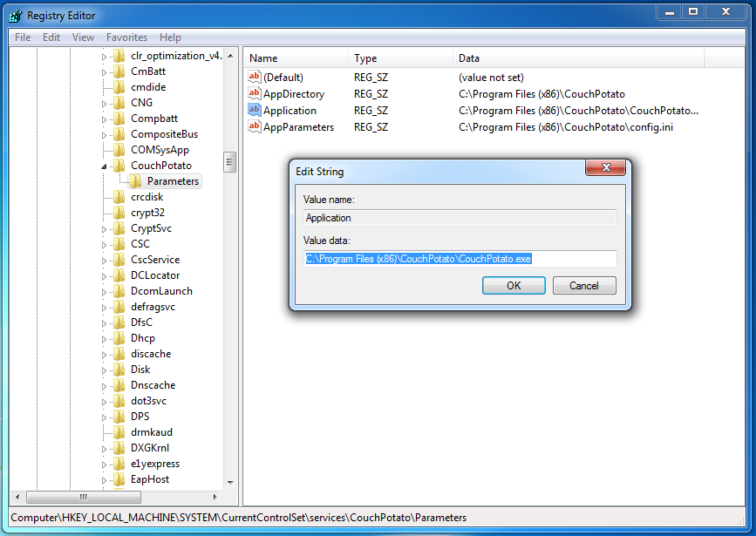The width and height of the screenshot is (756, 536).
Task: Expand the EapHost tree node
Action: coord(104,480)
